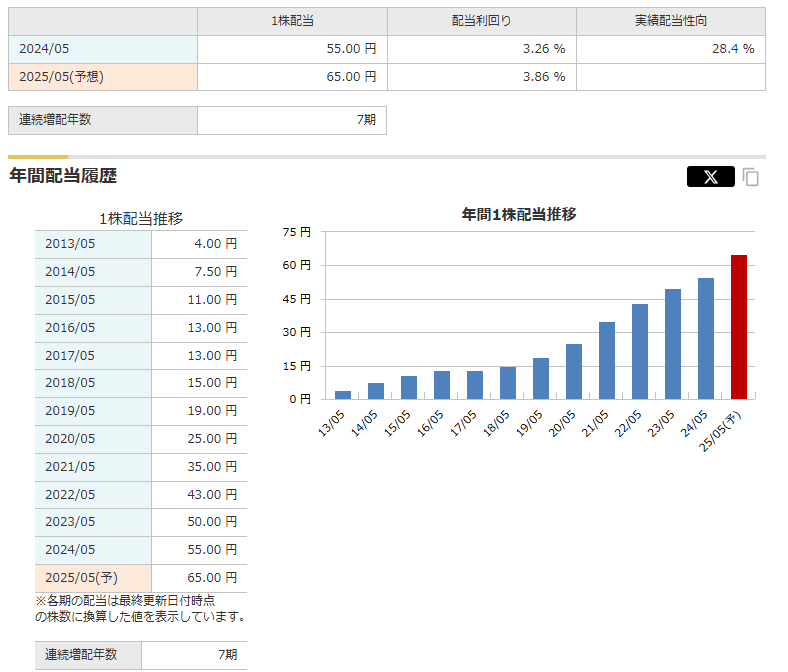The width and height of the screenshot is (788, 672).
Task: Click the copy icon beside the X button
Action: point(751,177)
